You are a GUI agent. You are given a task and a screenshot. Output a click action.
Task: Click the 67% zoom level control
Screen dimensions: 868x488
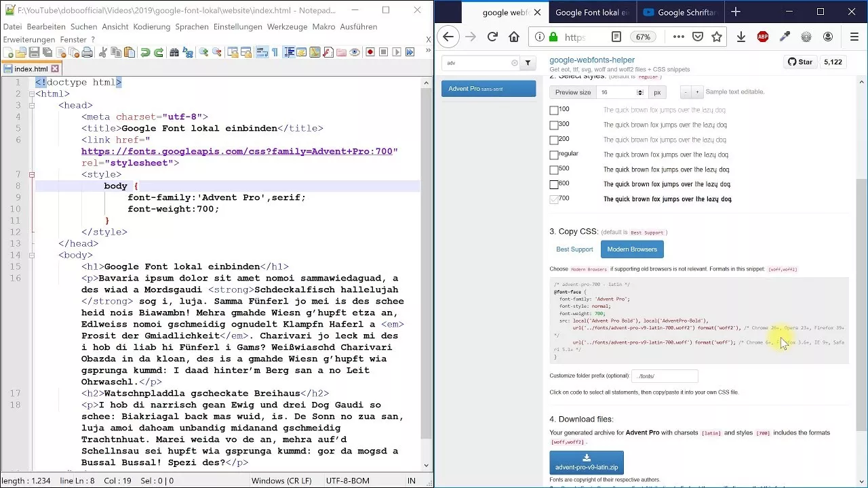pos(643,37)
